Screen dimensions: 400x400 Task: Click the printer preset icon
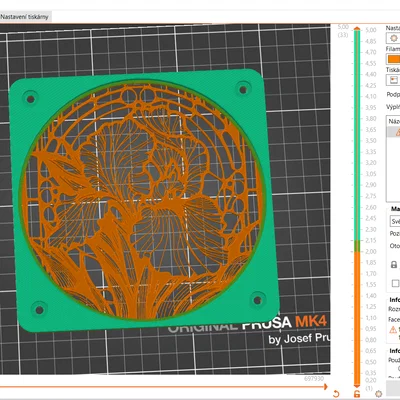coord(394,80)
